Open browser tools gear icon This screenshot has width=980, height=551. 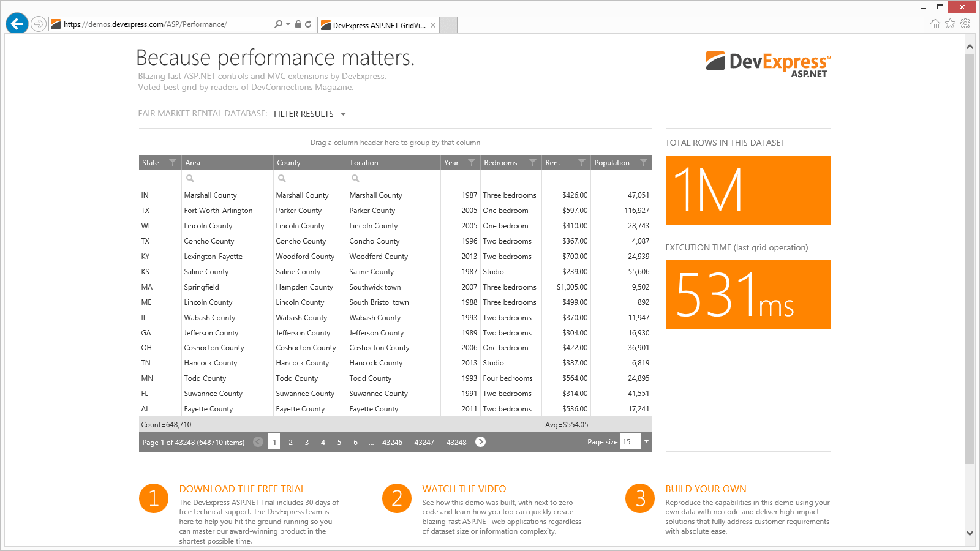tap(965, 23)
